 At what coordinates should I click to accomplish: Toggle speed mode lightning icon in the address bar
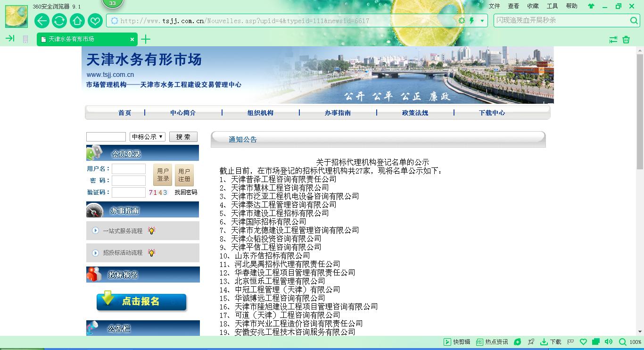tap(471, 21)
